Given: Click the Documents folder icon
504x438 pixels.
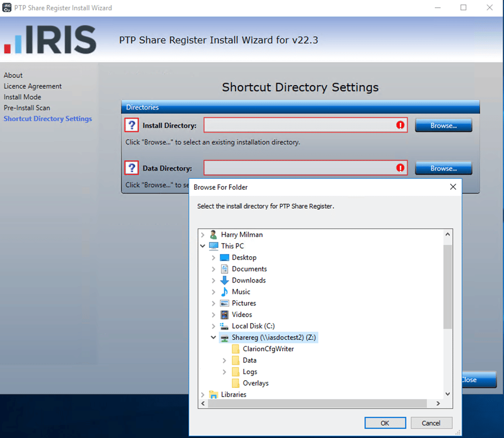Looking at the screenshot, I should [x=224, y=269].
